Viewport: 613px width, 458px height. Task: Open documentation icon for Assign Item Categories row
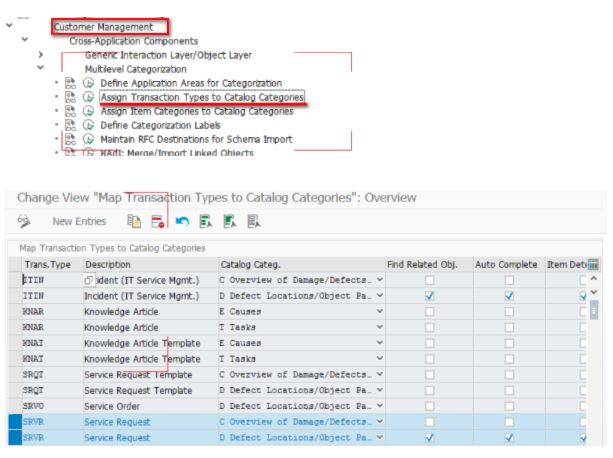pos(70,111)
